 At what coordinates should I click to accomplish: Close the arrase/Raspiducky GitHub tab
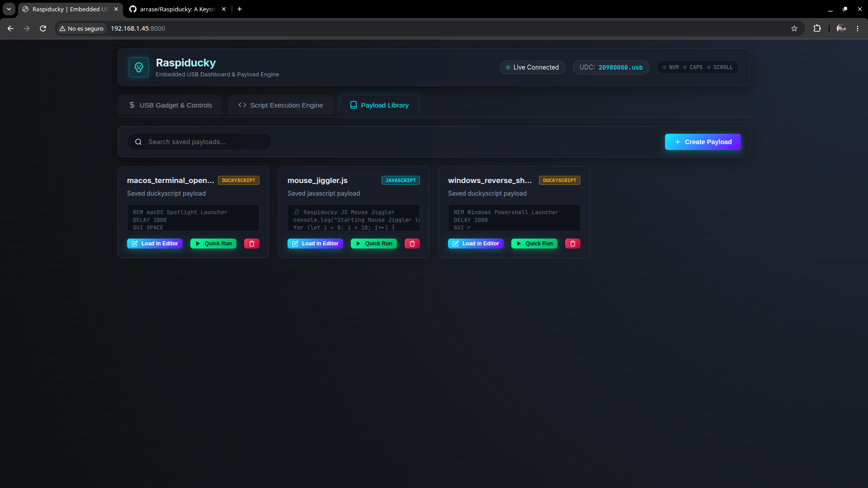[x=224, y=9]
